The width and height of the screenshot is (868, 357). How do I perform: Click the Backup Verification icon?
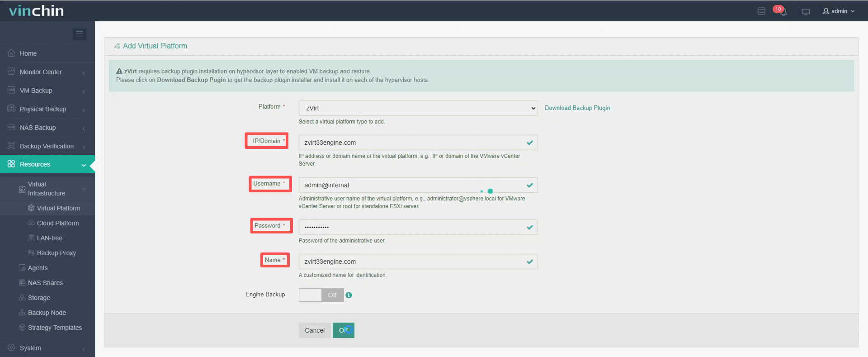tap(11, 146)
